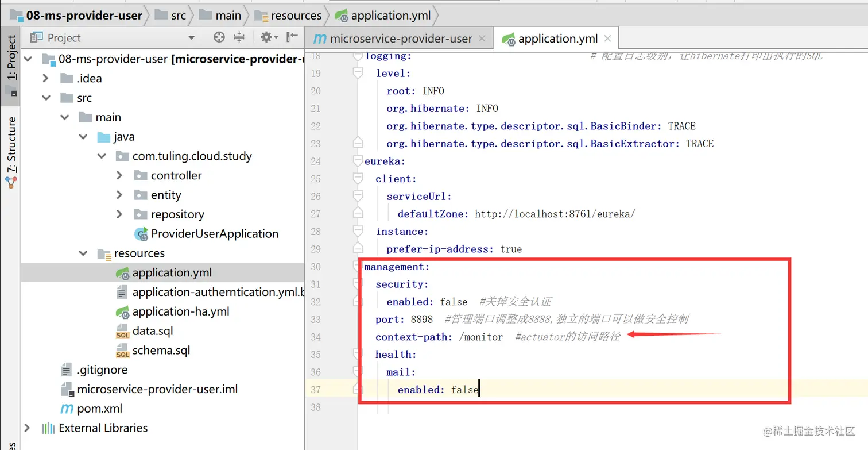Click the management: key
The width and height of the screenshot is (868, 450).
397,267
